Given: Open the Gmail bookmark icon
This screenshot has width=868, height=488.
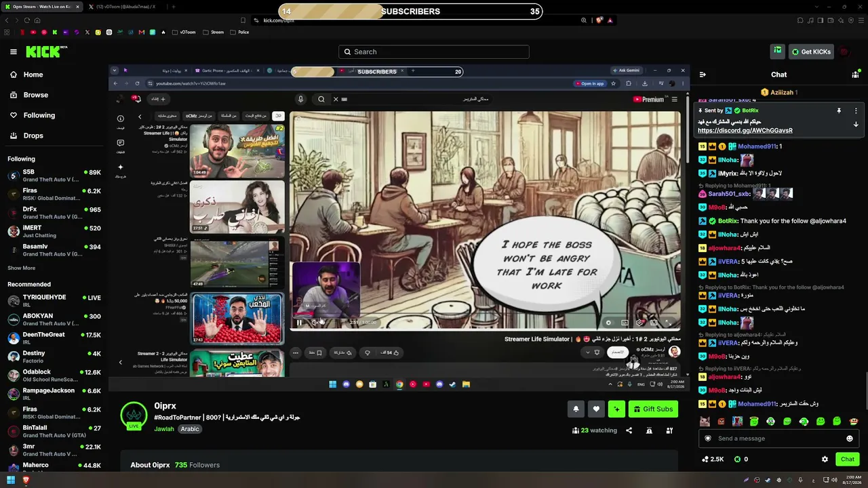Looking at the screenshot, I should [142, 32].
